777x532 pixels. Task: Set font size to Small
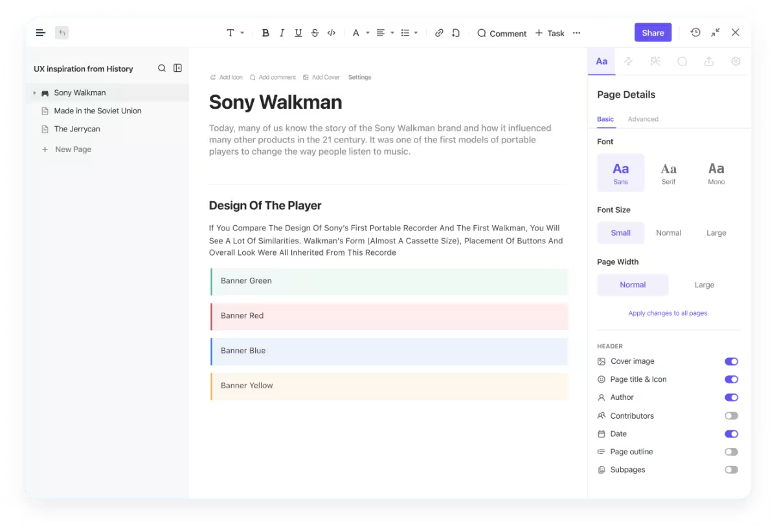tap(620, 233)
